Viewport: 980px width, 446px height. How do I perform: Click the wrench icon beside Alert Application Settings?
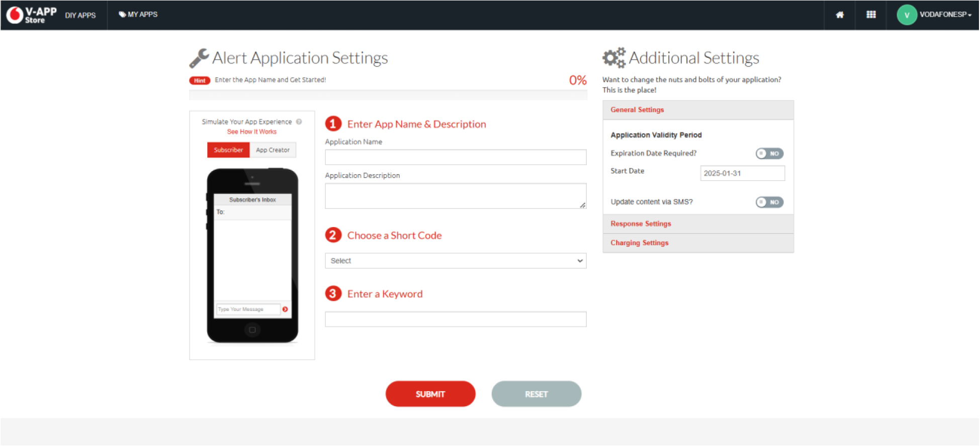point(199,58)
